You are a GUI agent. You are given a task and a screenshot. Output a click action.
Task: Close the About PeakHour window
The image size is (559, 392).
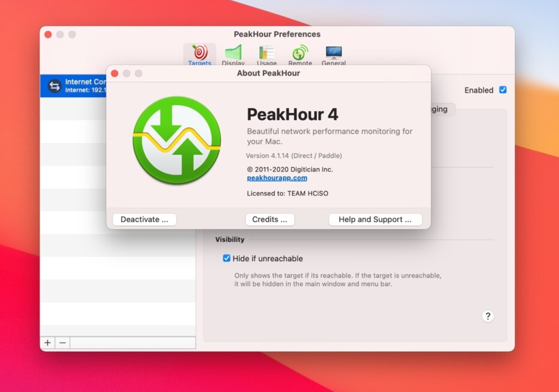pyautogui.click(x=115, y=74)
